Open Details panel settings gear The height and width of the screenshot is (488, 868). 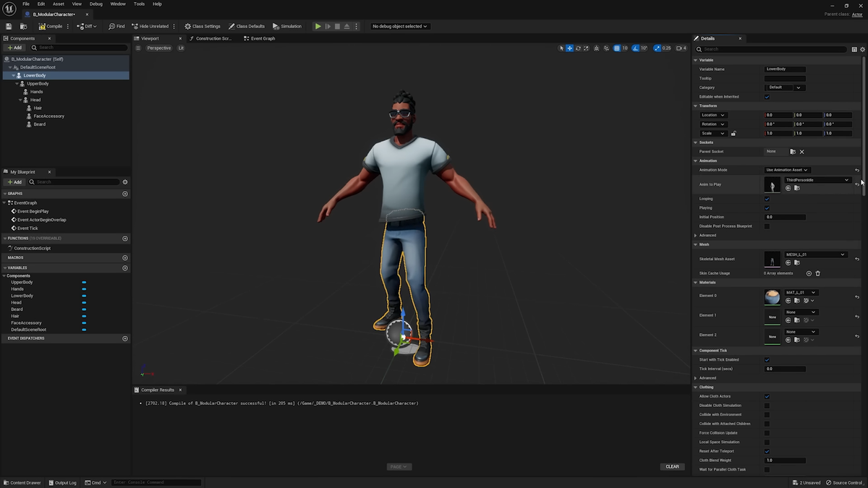862,49
